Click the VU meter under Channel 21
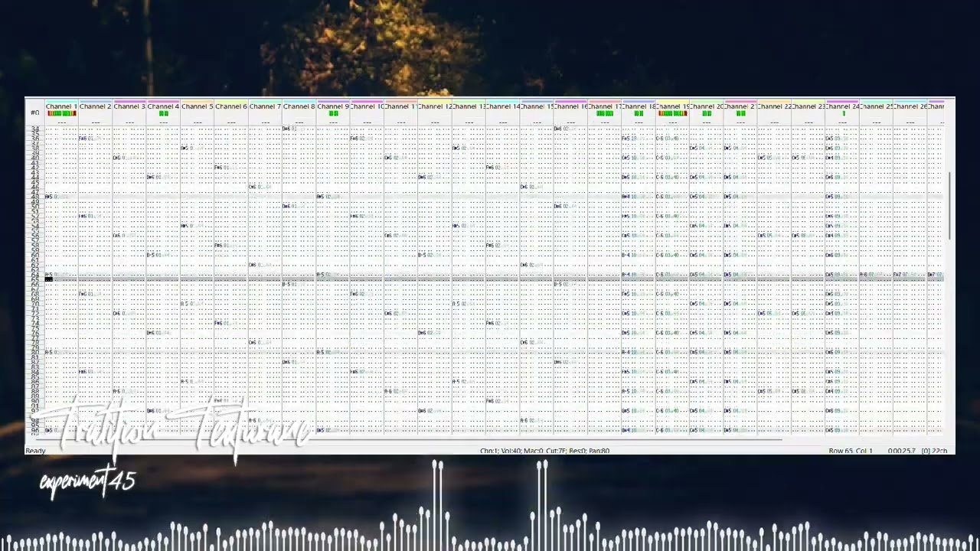Screen dimensions: 980x551 pyautogui.click(x=740, y=114)
